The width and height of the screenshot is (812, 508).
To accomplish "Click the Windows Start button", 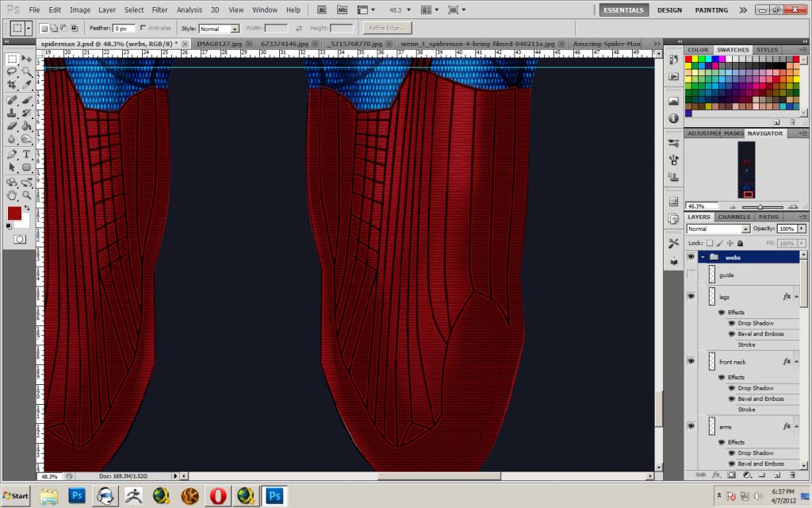I will click(x=16, y=496).
